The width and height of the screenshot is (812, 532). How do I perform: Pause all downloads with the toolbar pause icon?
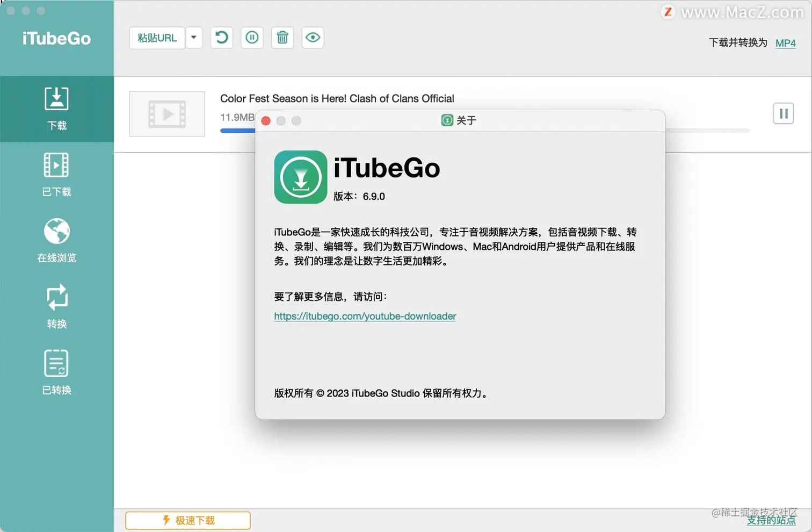[252, 38]
